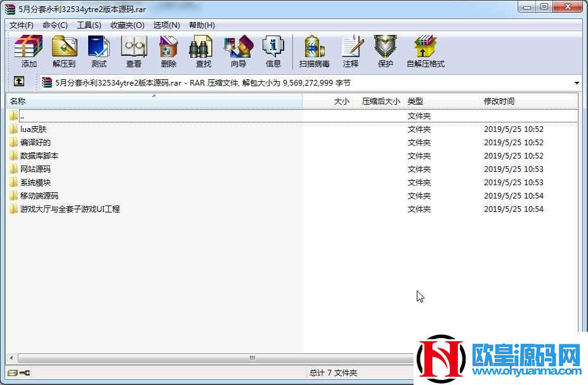This screenshot has width=588, height=385.
Task: Click the disk drive icon in status bar
Action: tap(13, 372)
